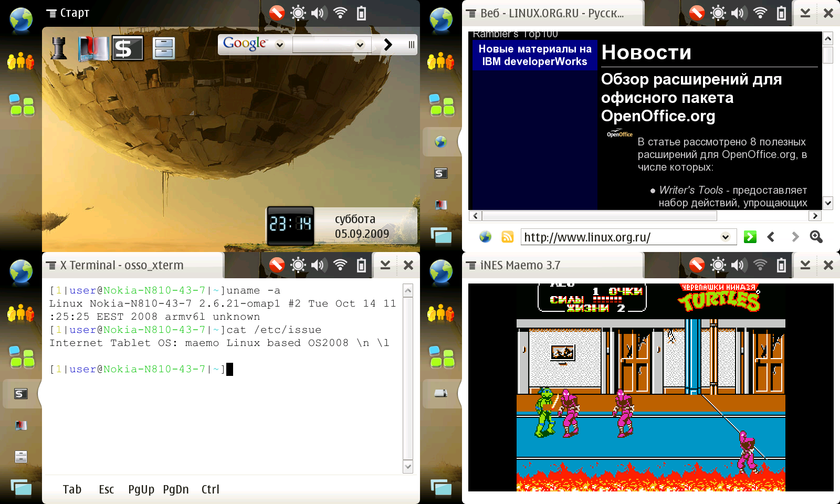
Task: Open brightness settings icon in home status bar
Action: (x=298, y=13)
